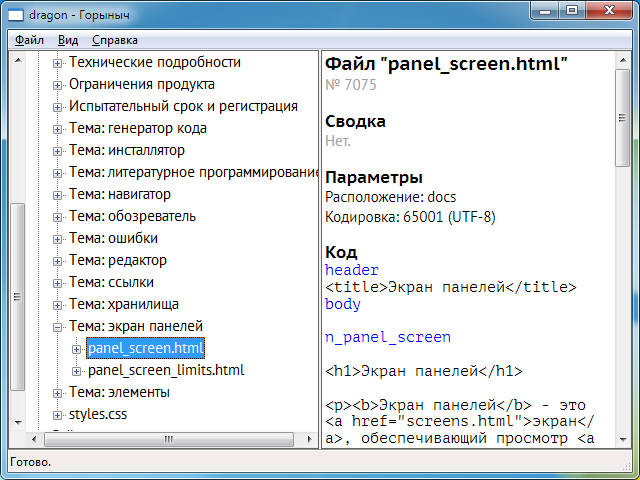The height and width of the screenshot is (480, 640).
Task: Select Тема: редактор item
Action: click(118, 260)
